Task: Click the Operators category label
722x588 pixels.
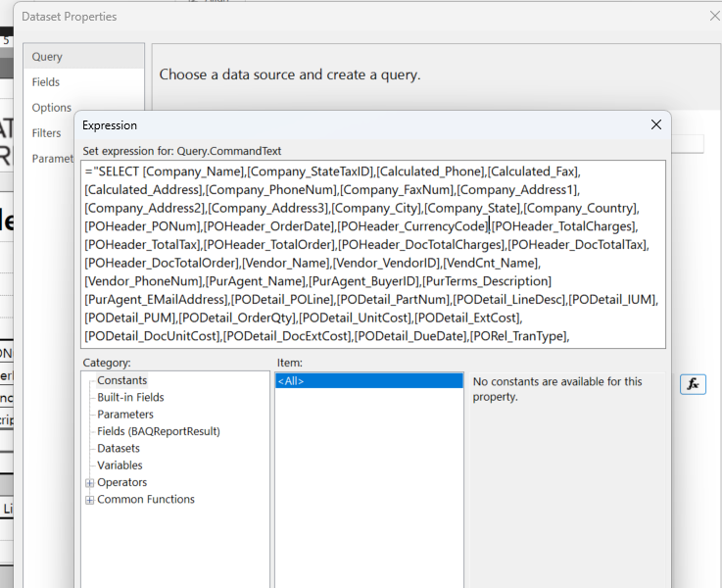Action: tap(122, 483)
